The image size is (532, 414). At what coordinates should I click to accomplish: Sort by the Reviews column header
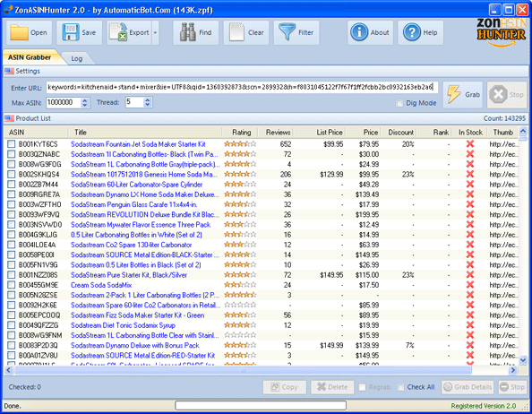point(276,133)
